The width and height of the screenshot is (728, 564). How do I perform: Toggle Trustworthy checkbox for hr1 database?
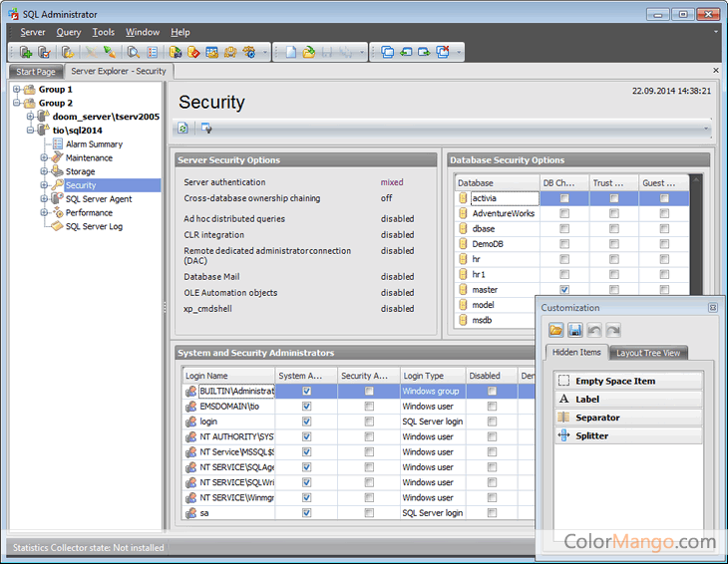click(613, 275)
